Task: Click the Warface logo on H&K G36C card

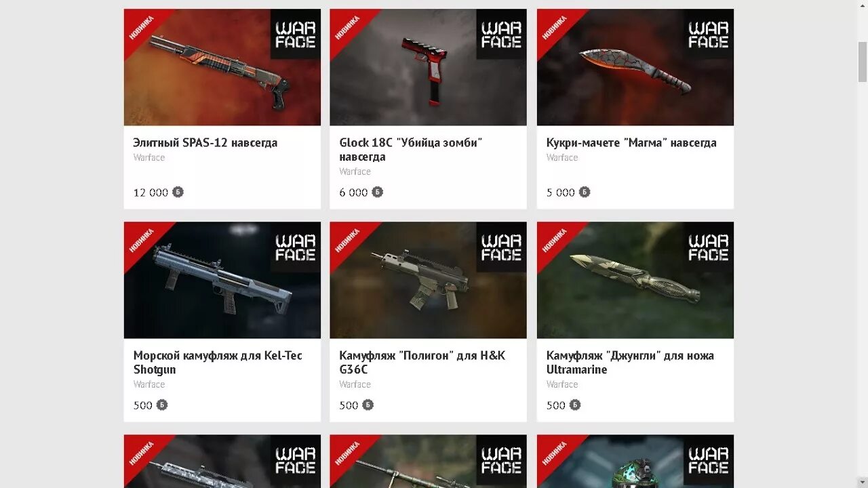Action: [x=501, y=247]
